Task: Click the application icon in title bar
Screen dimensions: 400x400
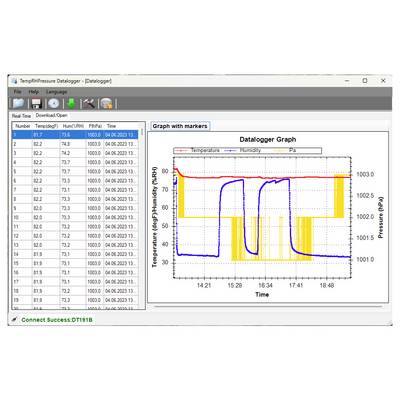Action: pos(14,81)
